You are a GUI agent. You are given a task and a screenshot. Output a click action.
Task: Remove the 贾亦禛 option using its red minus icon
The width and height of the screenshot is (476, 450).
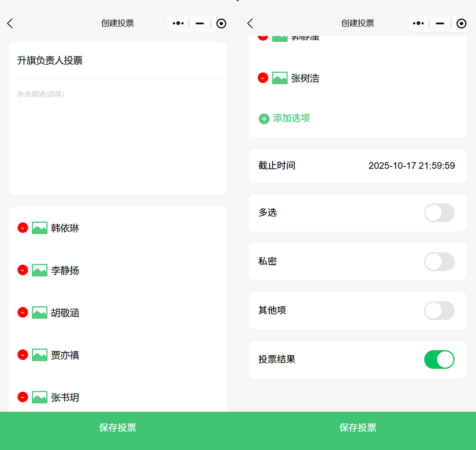click(23, 355)
